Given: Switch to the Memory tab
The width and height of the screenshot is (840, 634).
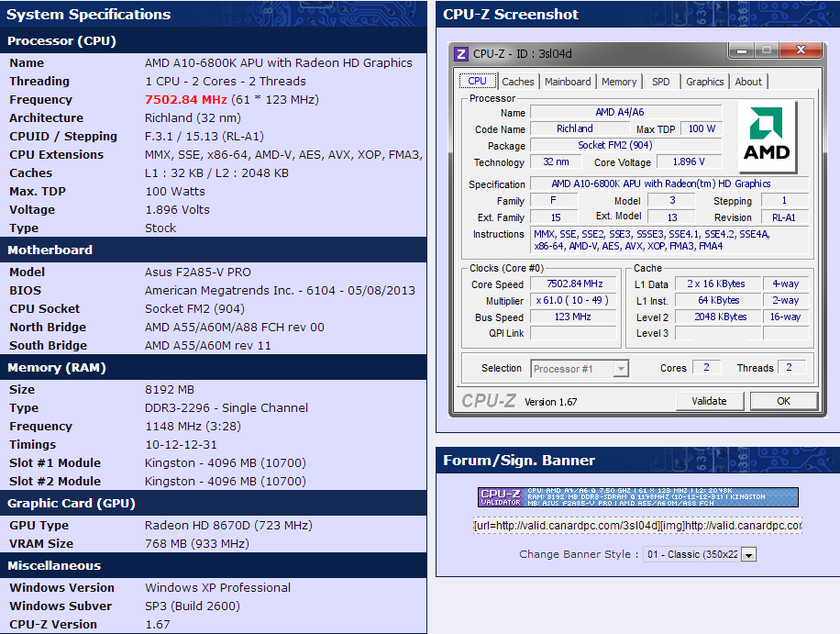Looking at the screenshot, I should (x=619, y=82).
